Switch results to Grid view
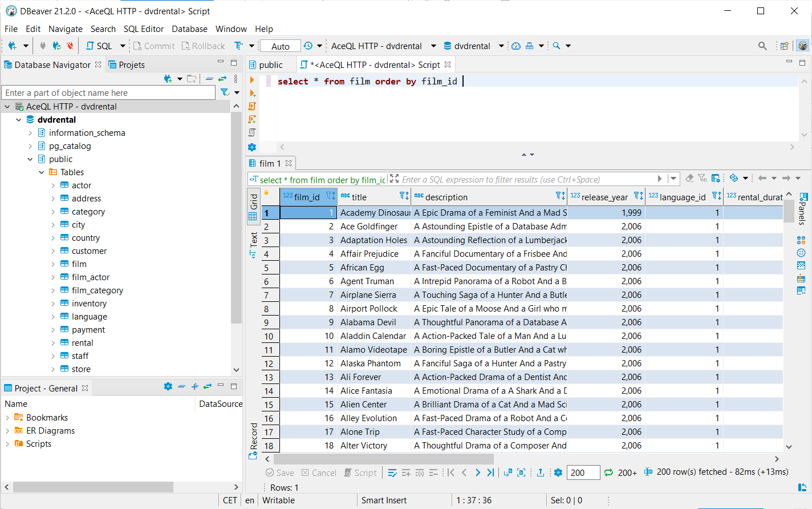 click(x=253, y=207)
